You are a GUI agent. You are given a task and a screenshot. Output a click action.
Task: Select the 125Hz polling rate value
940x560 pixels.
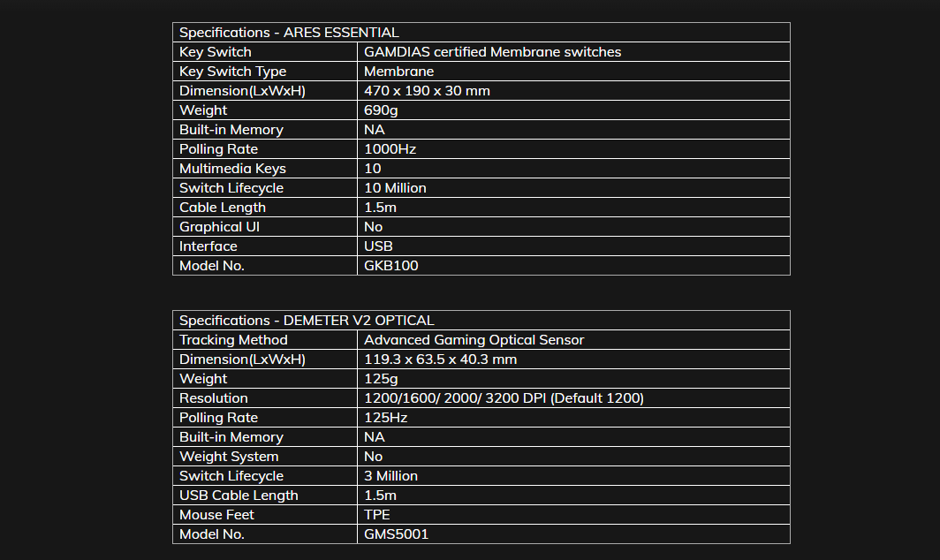click(x=385, y=418)
